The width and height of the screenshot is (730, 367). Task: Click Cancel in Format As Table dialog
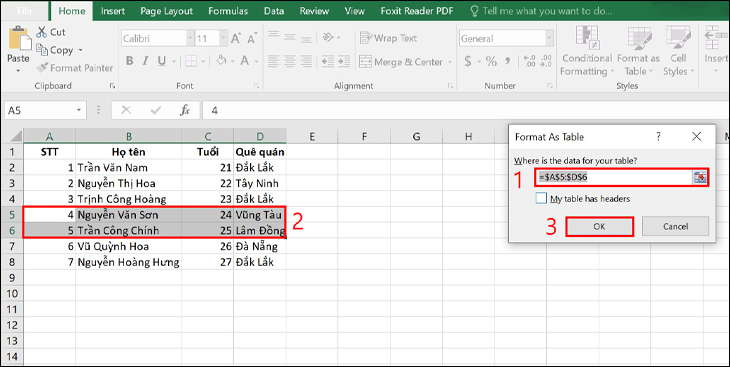676,226
